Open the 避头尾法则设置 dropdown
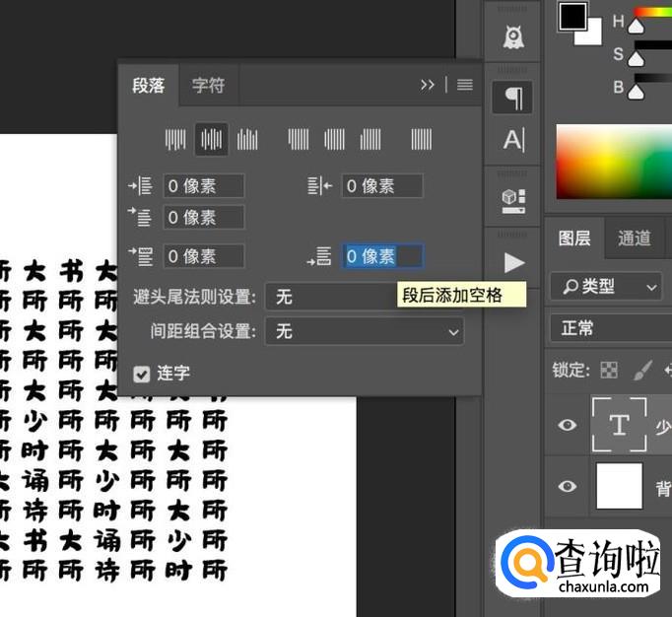Viewport: 672px width, 617px height. point(366,297)
